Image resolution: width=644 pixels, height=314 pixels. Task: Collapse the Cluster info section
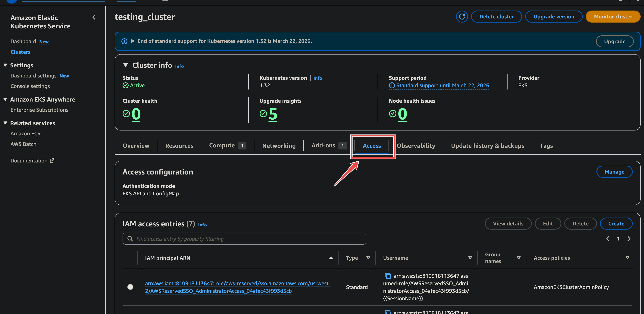coord(126,65)
